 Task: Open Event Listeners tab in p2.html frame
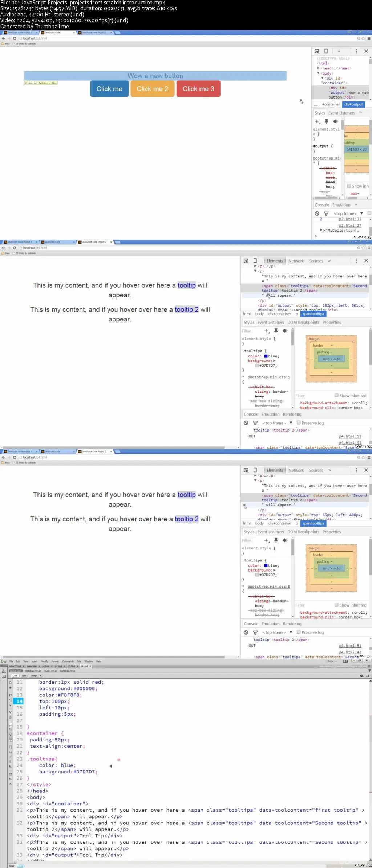(341, 113)
